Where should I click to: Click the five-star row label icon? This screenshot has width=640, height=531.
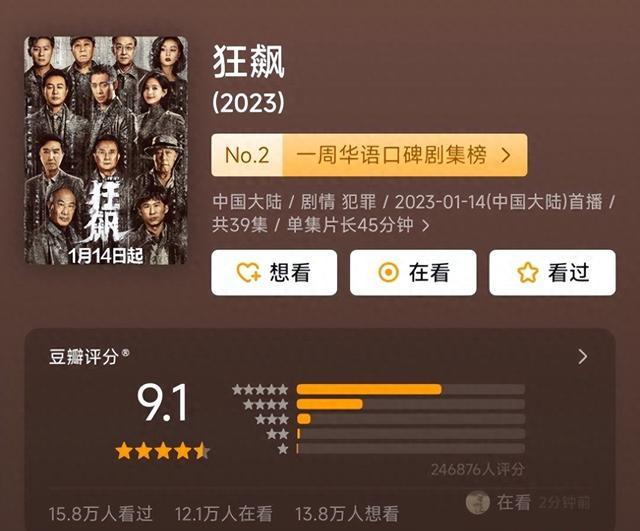coord(260,389)
